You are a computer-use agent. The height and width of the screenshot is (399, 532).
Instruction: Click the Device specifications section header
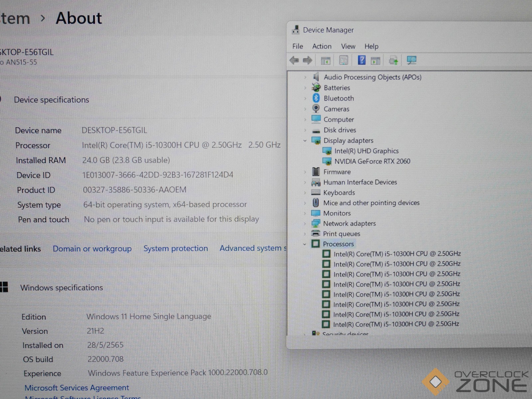(52, 100)
